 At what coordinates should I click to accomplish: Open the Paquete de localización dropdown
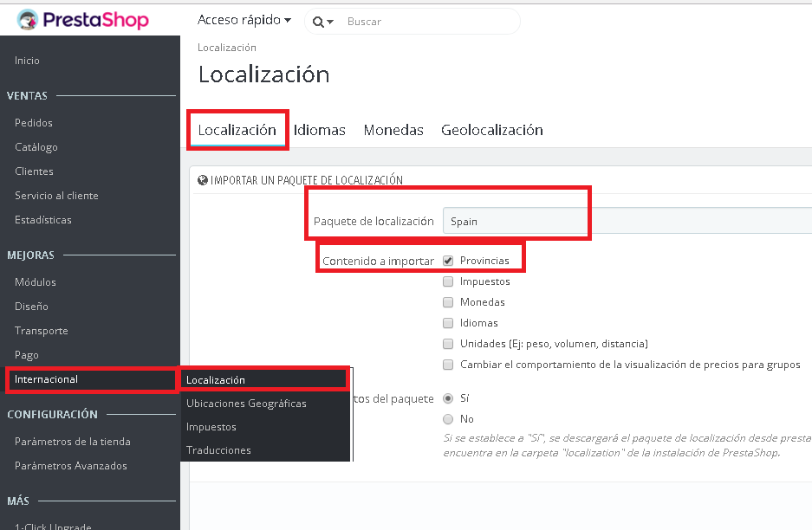(x=626, y=221)
